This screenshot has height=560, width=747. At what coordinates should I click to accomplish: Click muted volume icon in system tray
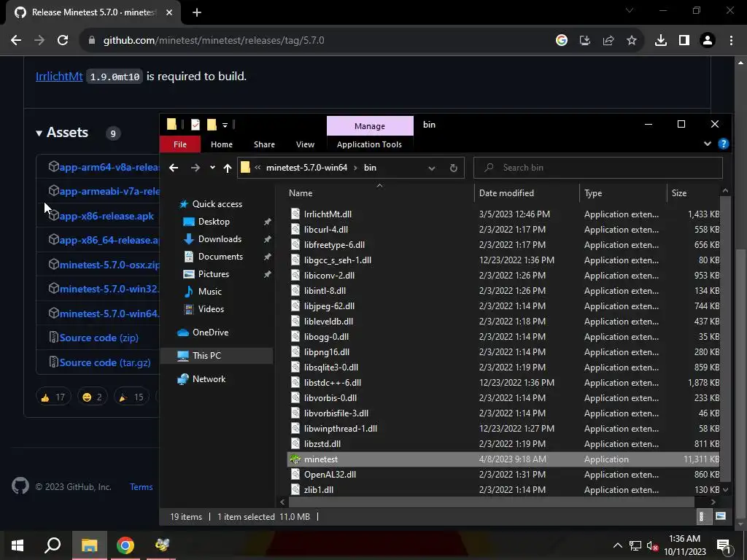coord(653,545)
